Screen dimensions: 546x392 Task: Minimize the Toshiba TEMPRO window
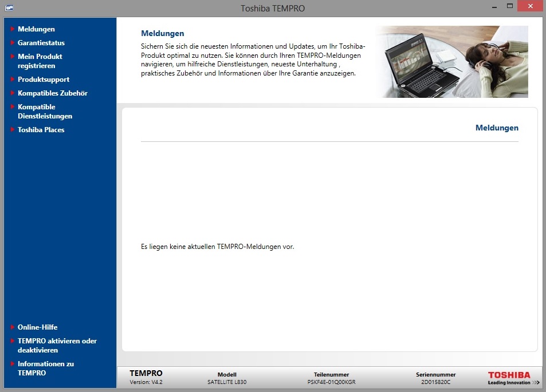[494, 7]
